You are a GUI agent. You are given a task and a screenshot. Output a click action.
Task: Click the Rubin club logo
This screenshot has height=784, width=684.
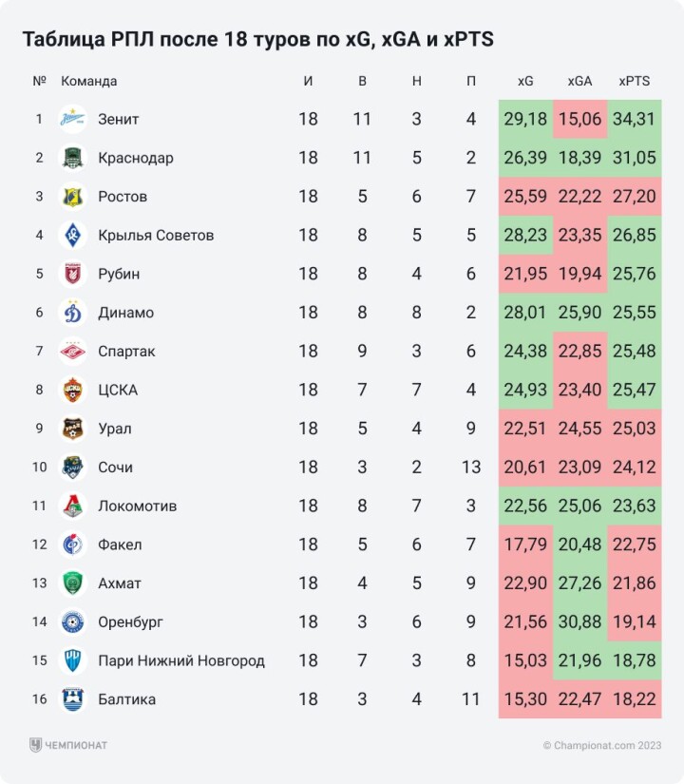(73, 274)
